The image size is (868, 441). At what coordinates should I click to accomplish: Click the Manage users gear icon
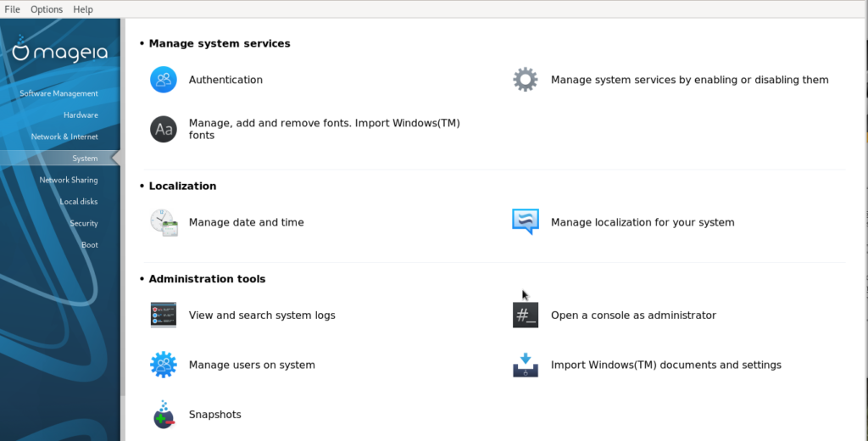164,366
